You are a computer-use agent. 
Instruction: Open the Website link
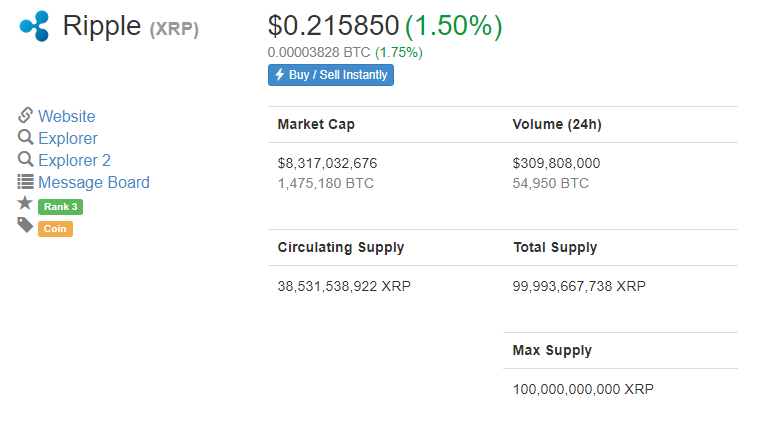[67, 117]
